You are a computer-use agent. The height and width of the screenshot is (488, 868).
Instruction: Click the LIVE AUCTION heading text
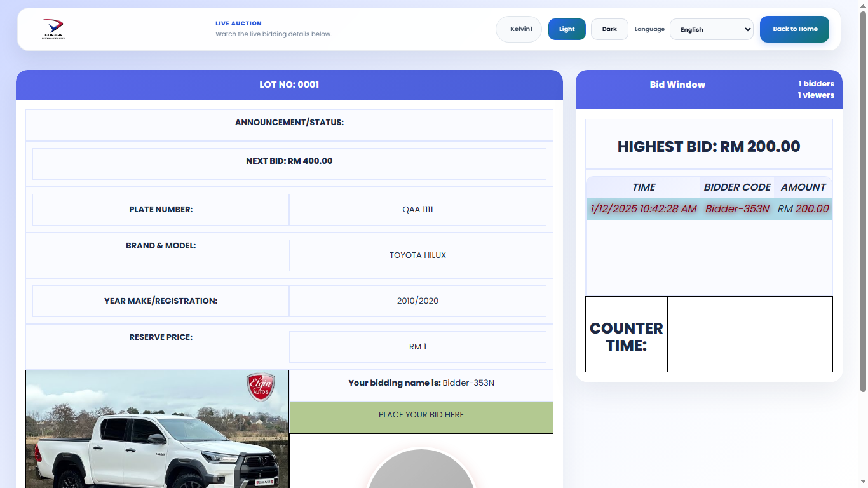(238, 24)
